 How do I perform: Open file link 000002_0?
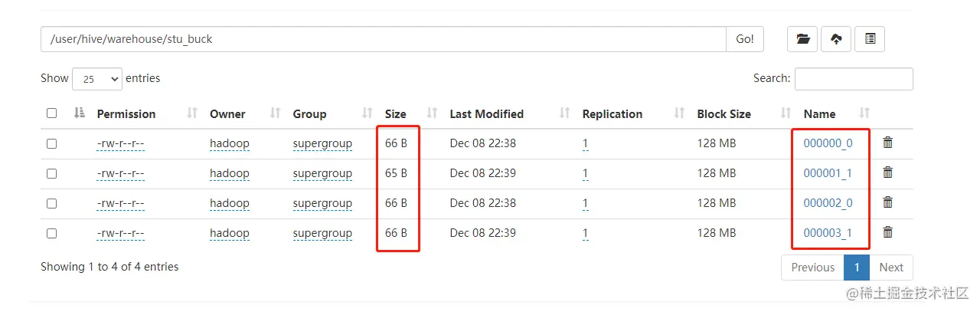[828, 203]
